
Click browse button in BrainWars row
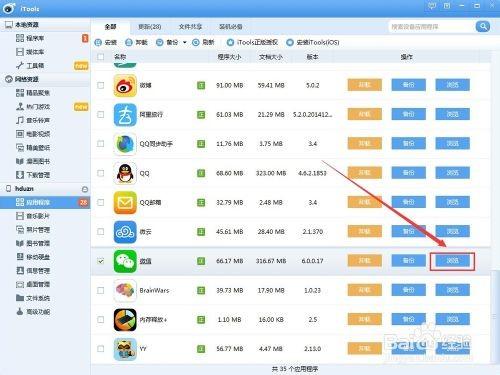[x=452, y=290]
